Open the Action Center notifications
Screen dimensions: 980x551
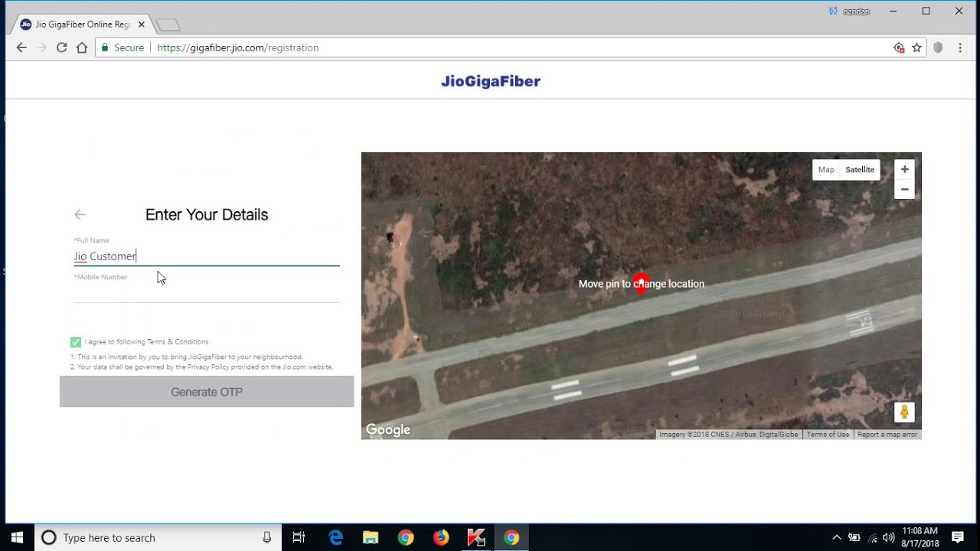tap(958, 537)
